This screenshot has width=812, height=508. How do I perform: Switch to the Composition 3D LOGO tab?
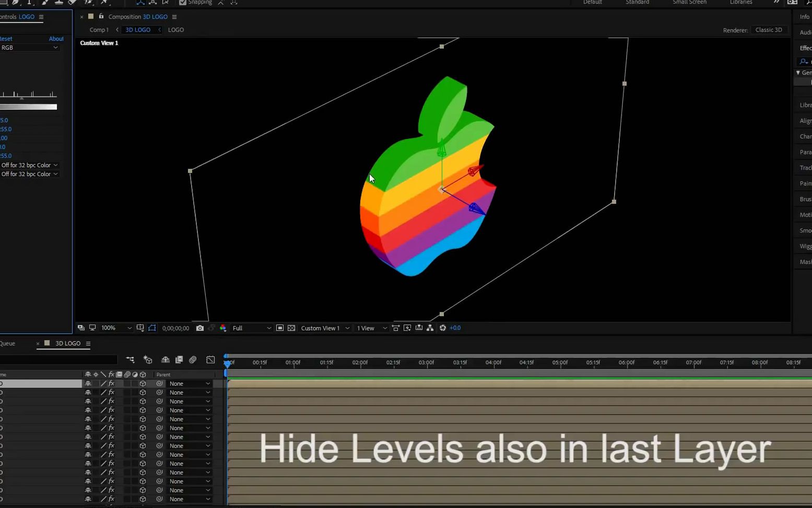point(138,17)
